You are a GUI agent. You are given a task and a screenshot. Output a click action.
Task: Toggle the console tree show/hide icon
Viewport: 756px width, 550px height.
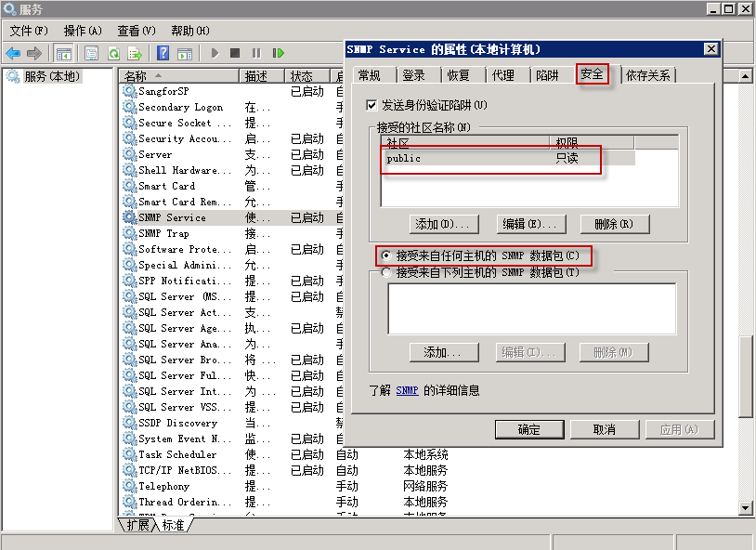64,53
